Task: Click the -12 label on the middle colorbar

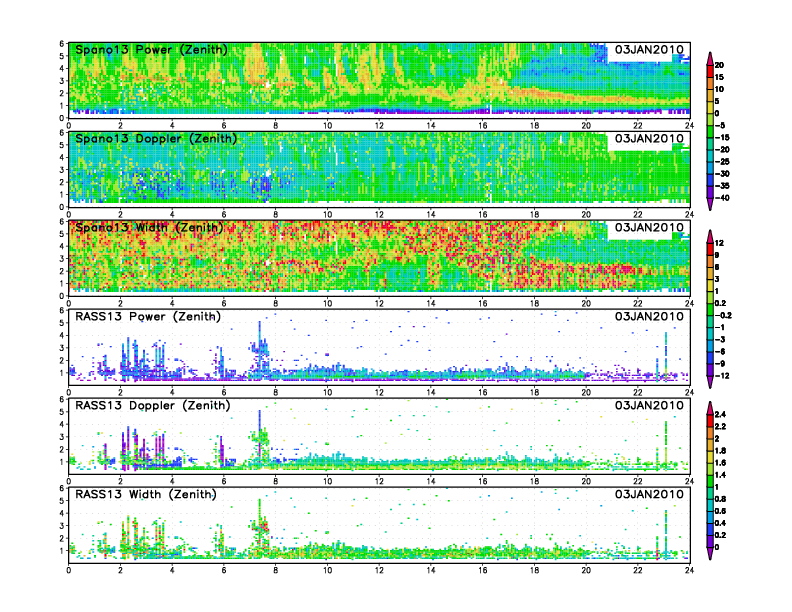Action: point(722,376)
